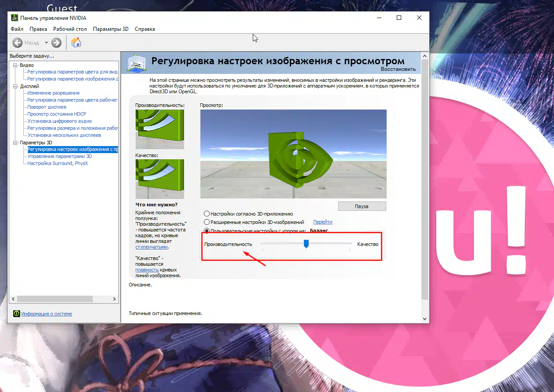Click the Качество preview thumbnail
This screenshot has height=392, width=554.
[159, 179]
